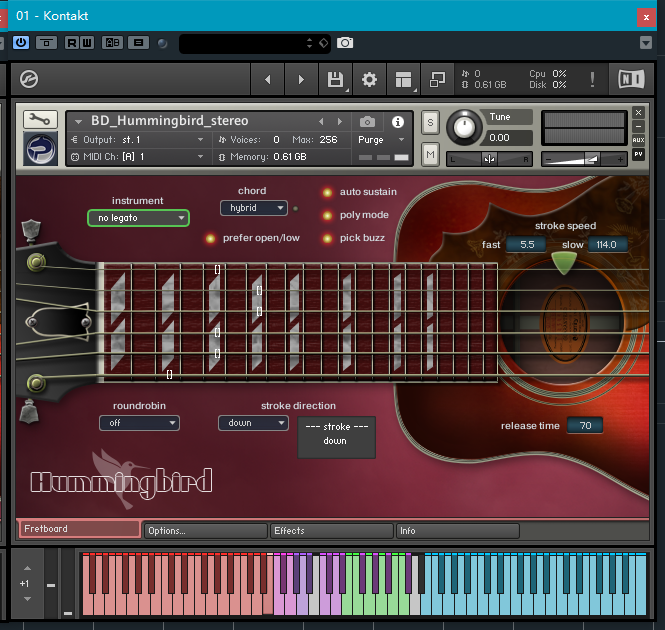Toggle the poly mode option
This screenshot has width=665, height=630.
pyautogui.click(x=327, y=216)
